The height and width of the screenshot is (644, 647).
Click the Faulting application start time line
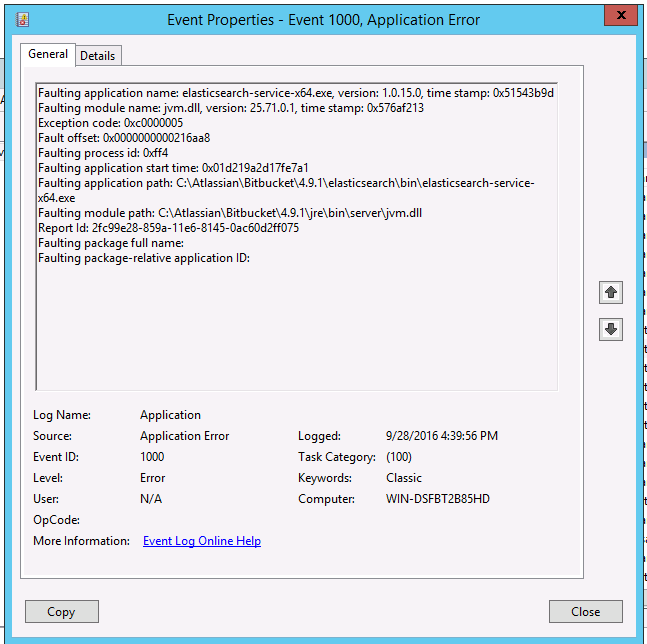coord(173,168)
